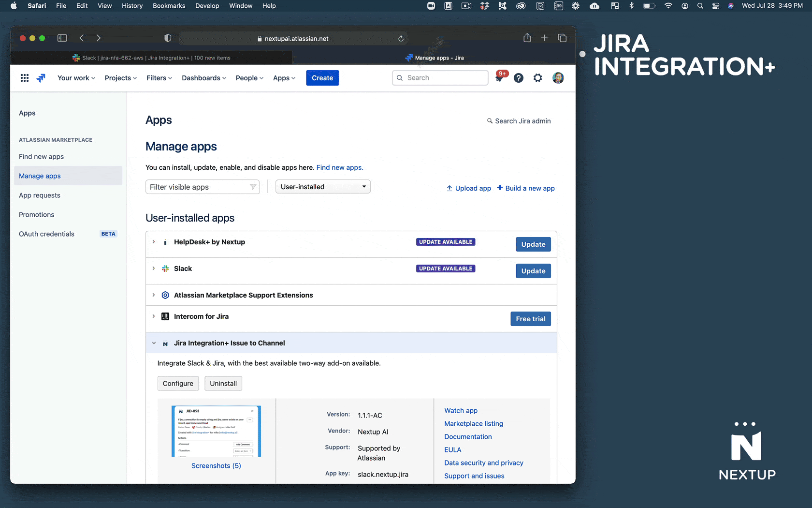Open the Safari Bookmarks menu
The width and height of the screenshot is (812, 508).
[169, 6]
